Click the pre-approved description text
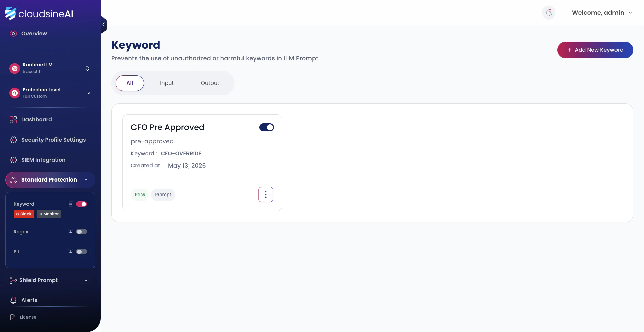 coord(152,141)
